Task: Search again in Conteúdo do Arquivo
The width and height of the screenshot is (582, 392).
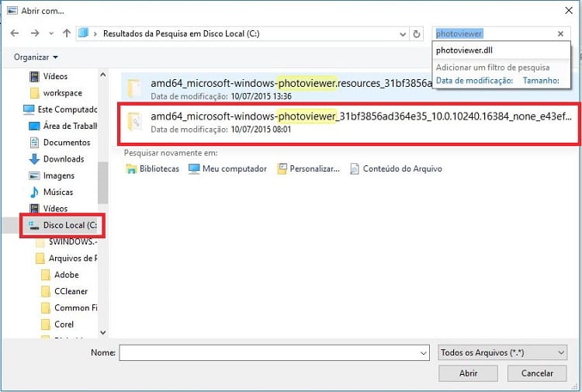Action: point(396,169)
